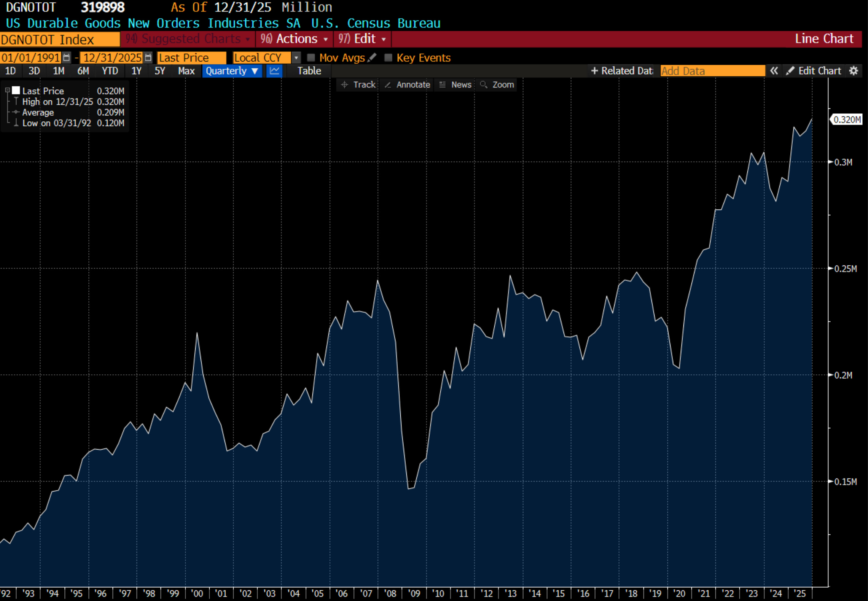Open chart settings gear icon

coord(854,71)
